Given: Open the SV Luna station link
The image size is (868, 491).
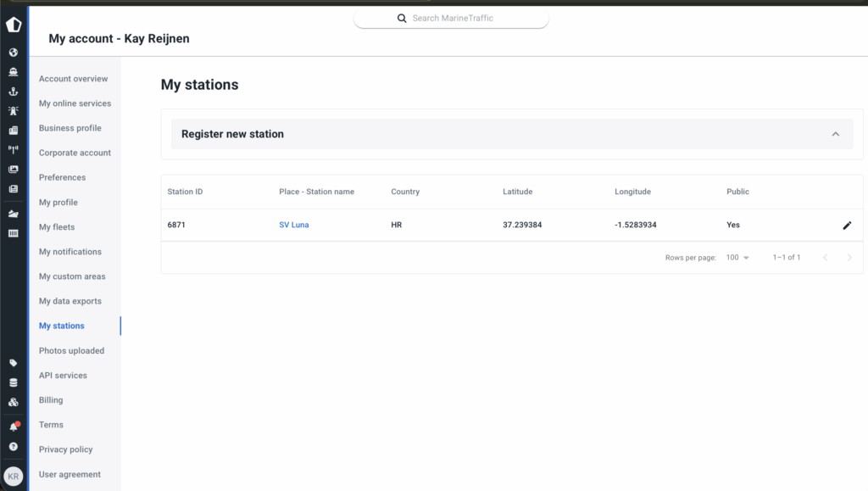Looking at the screenshot, I should coord(293,225).
